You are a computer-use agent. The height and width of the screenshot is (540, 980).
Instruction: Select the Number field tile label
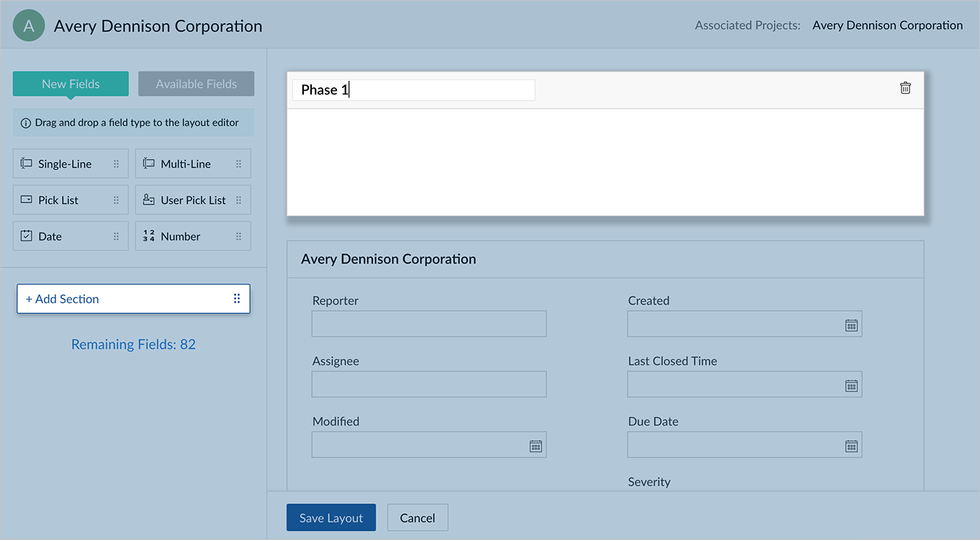point(181,236)
